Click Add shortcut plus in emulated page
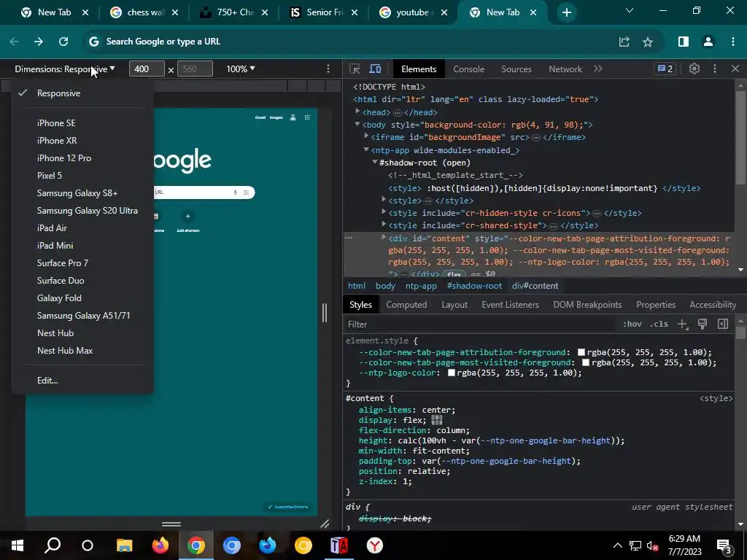 (188, 217)
